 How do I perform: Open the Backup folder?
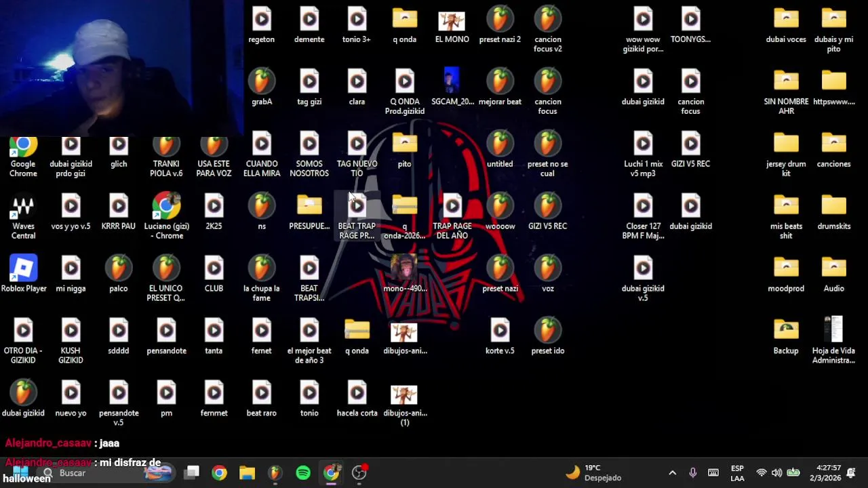[786, 338]
